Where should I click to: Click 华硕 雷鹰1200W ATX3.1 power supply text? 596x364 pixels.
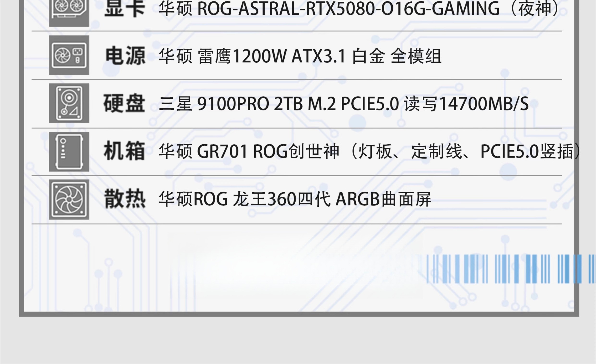252,56
